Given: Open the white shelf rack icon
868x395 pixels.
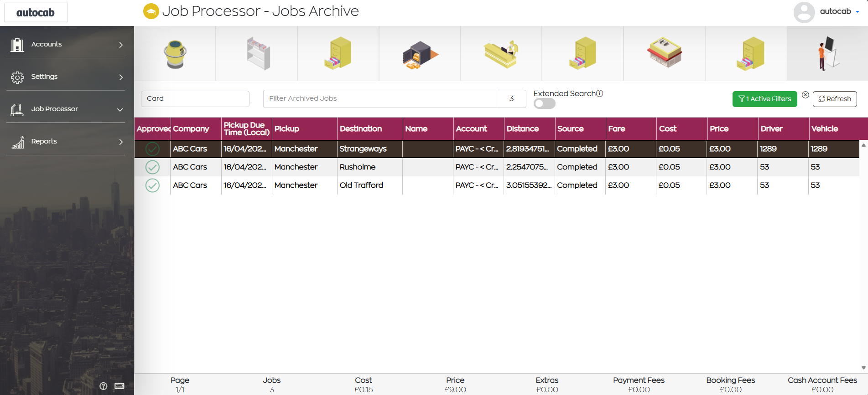Looking at the screenshot, I should point(258,54).
